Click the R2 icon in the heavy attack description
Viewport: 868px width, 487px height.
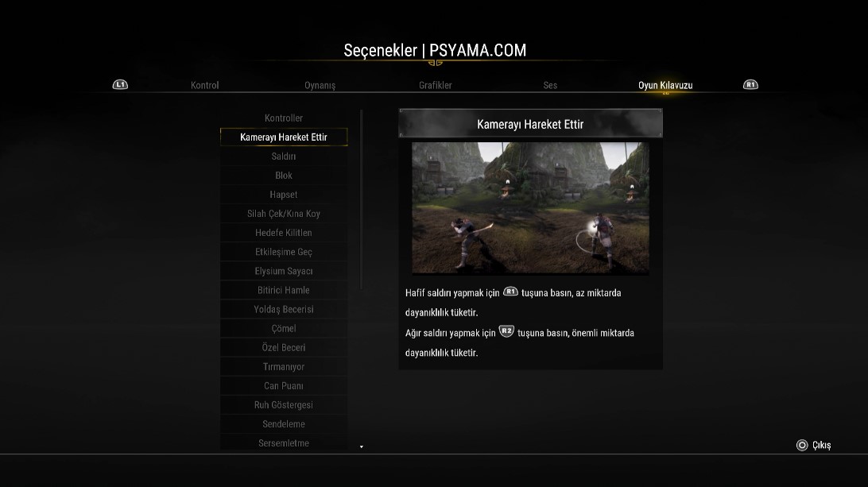pos(506,331)
